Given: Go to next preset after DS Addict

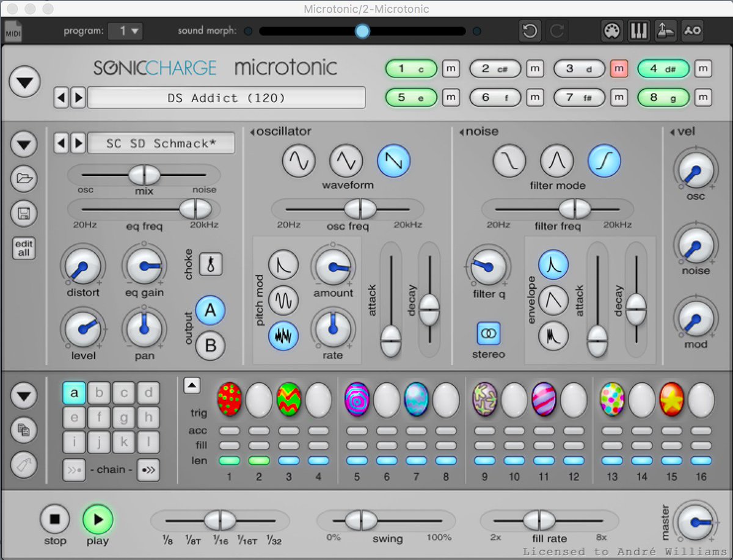Looking at the screenshot, I should pos(78,98).
